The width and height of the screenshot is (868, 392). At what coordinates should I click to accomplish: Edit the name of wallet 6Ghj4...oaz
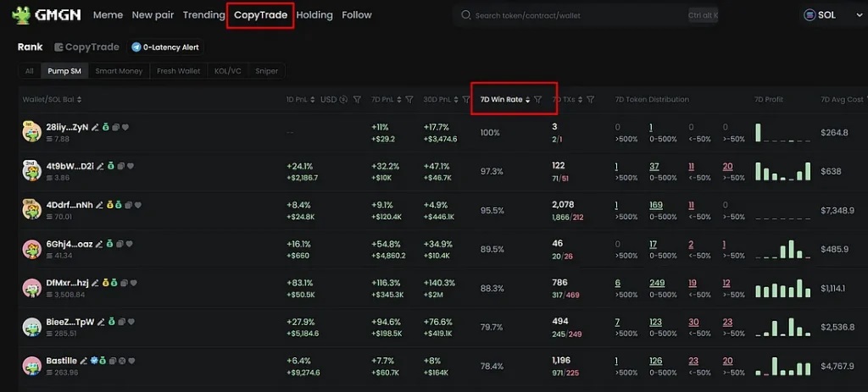tap(100, 244)
